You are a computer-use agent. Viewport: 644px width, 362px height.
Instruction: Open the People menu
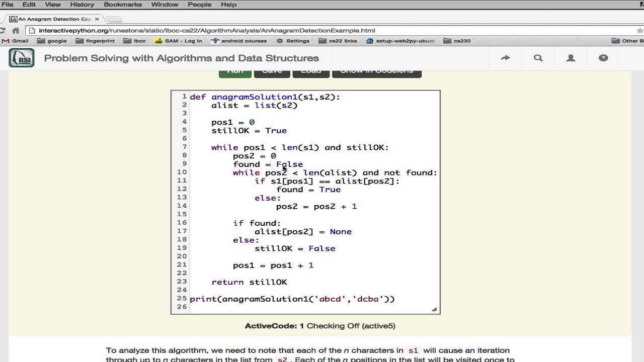click(x=199, y=5)
